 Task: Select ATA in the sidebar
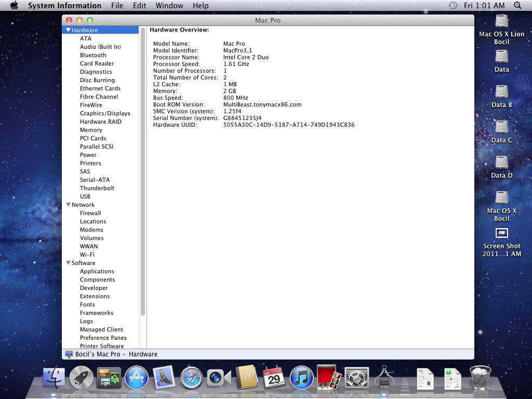tap(86, 38)
